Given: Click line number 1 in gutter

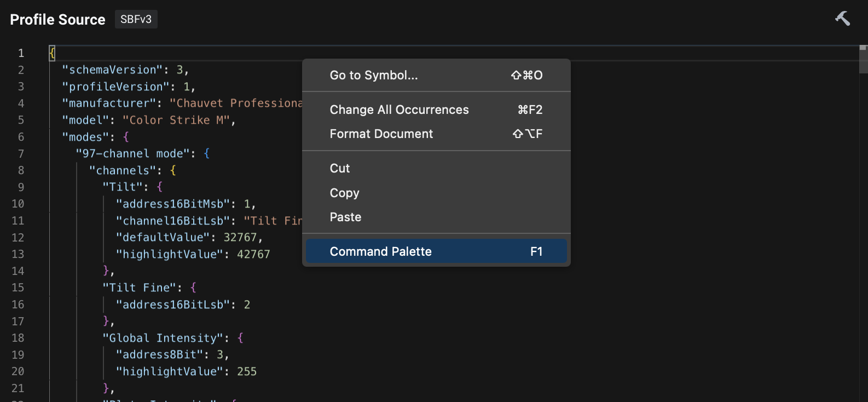Looking at the screenshot, I should (x=21, y=53).
